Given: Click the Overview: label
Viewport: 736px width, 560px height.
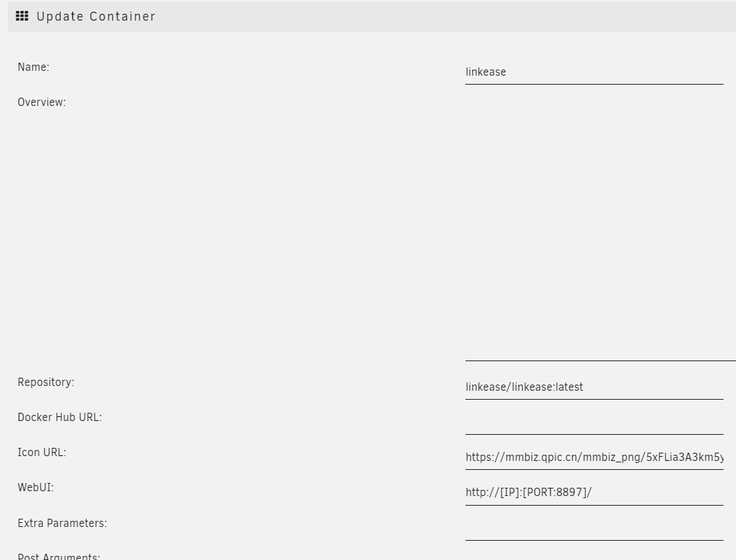Looking at the screenshot, I should (x=42, y=103).
